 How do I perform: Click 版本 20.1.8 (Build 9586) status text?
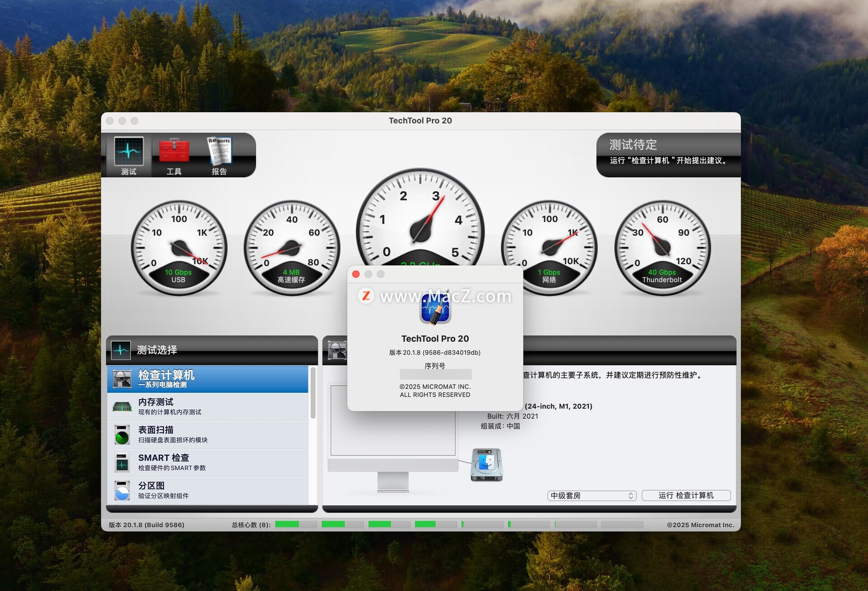[146, 525]
